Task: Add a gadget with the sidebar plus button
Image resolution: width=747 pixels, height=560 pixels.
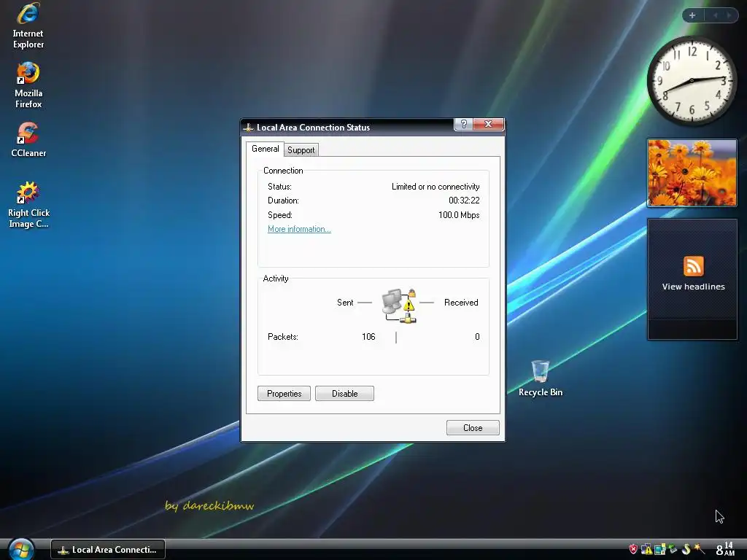Action: (692, 15)
